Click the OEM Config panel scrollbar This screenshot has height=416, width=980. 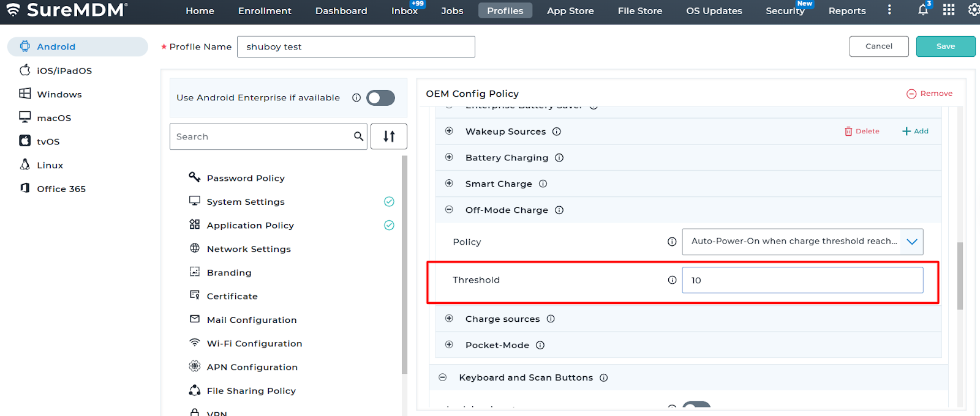pos(960,275)
